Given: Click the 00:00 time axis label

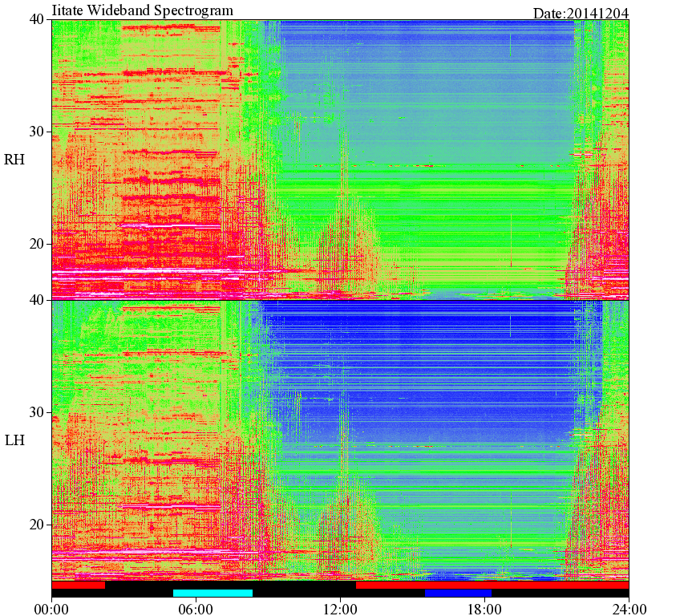Looking at the screenshot, I should click(51, 609).
